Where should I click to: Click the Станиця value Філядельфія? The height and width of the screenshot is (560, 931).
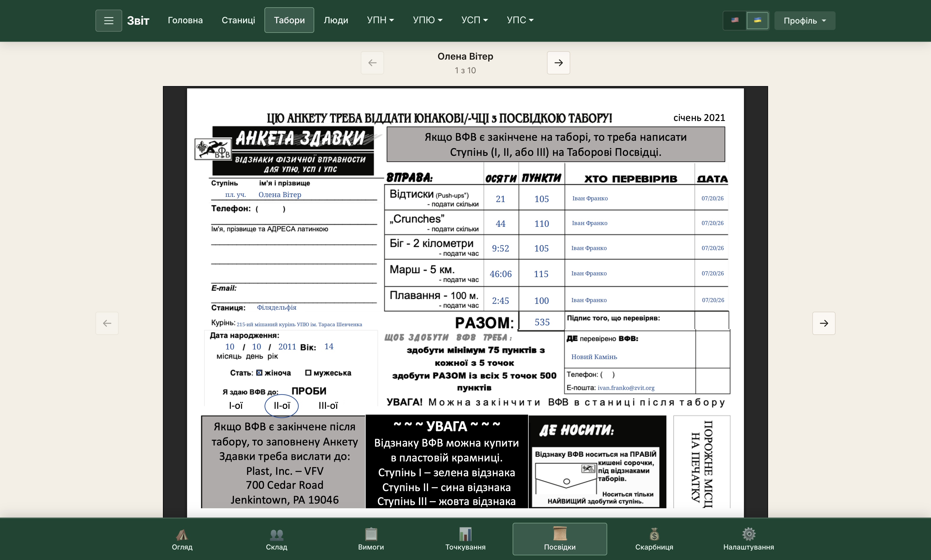(276, 308)
